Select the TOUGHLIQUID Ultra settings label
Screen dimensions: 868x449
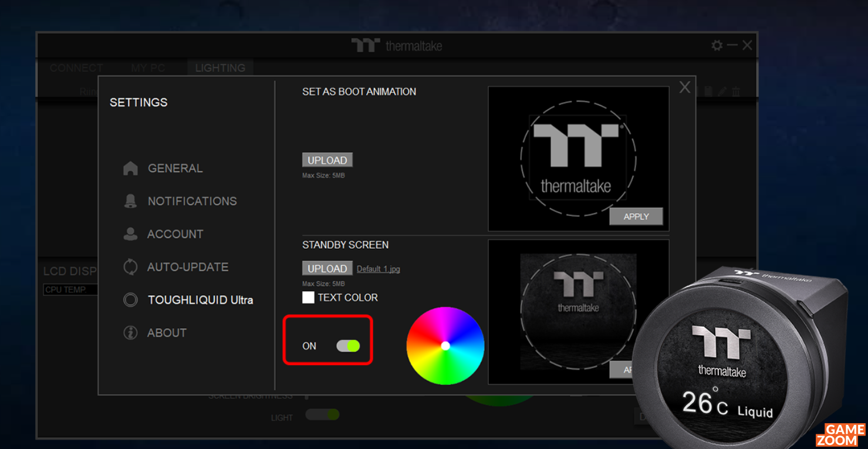pos(200,300)
